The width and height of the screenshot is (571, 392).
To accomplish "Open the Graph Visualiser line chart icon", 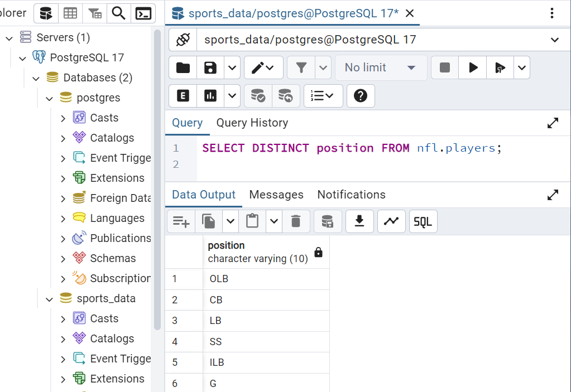I will pos(391,221).
